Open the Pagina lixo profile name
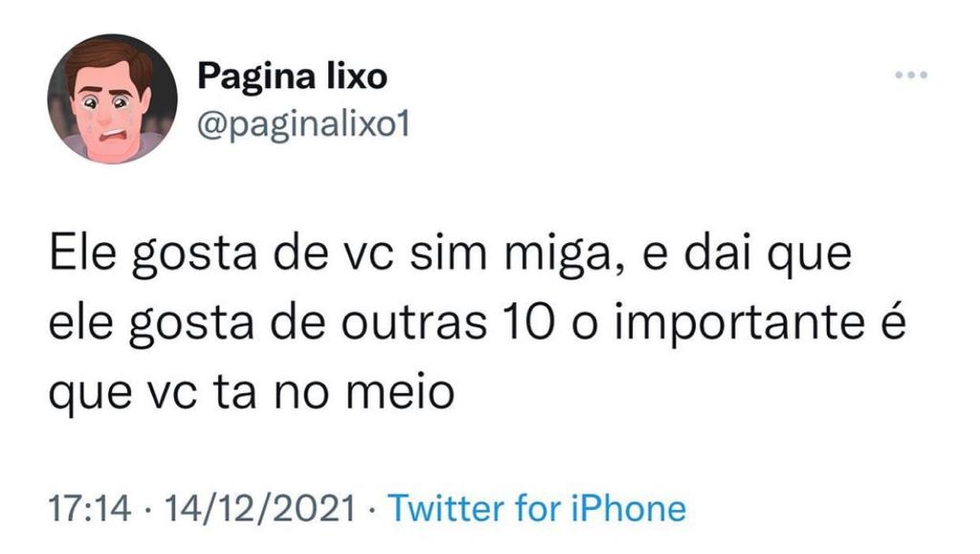Viewport: 980px width, 554px height. (x=292, y=77)
